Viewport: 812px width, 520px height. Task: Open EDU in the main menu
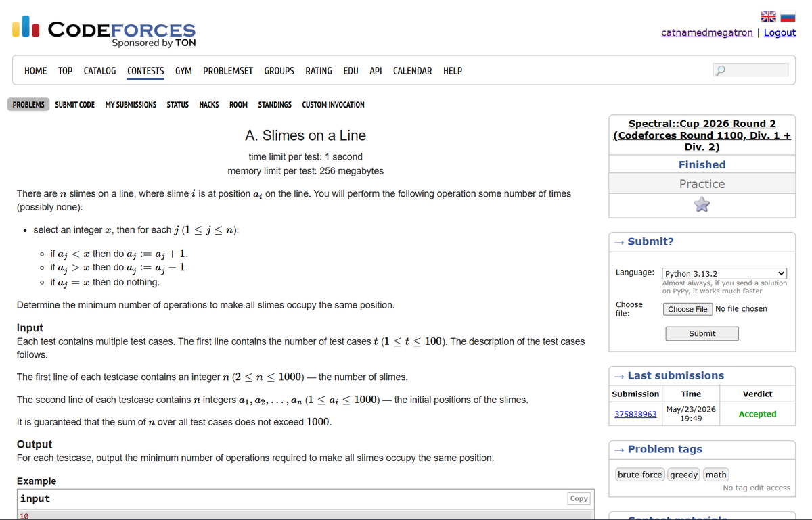351,71
